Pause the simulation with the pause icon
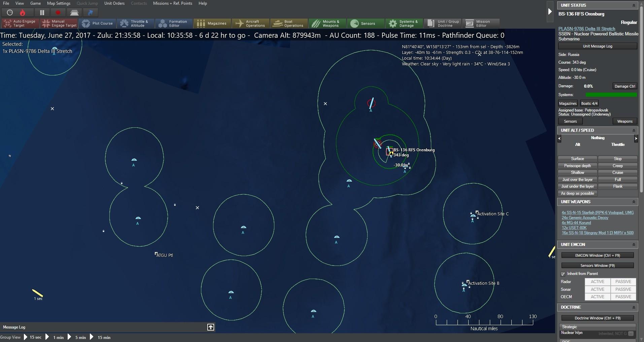The image size is (644, 342). coord(42,12)
